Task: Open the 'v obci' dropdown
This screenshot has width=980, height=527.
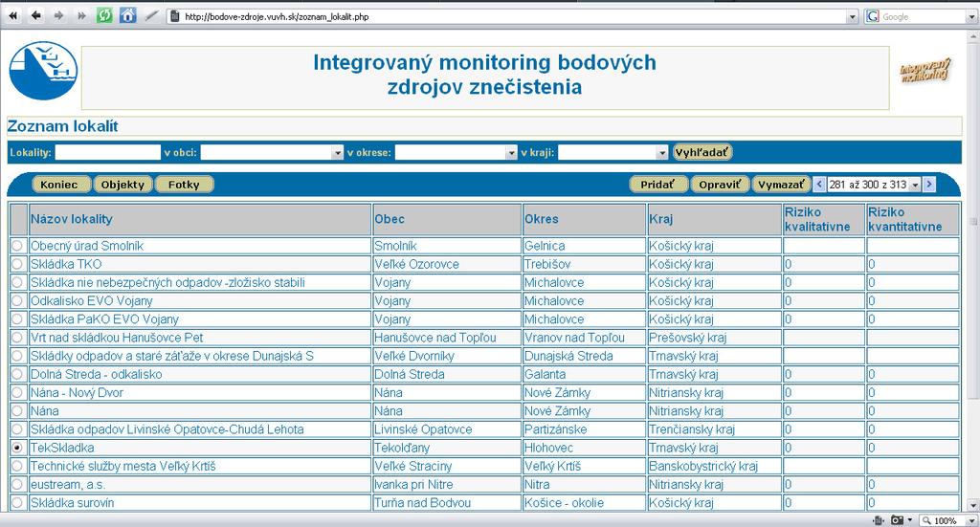Action: pos(338,152)
